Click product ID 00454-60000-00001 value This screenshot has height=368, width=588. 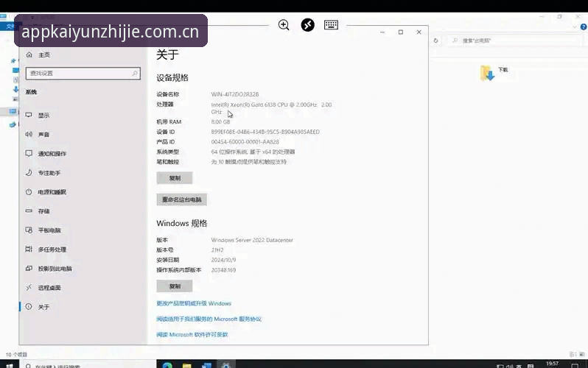click(x=245, y=141)
